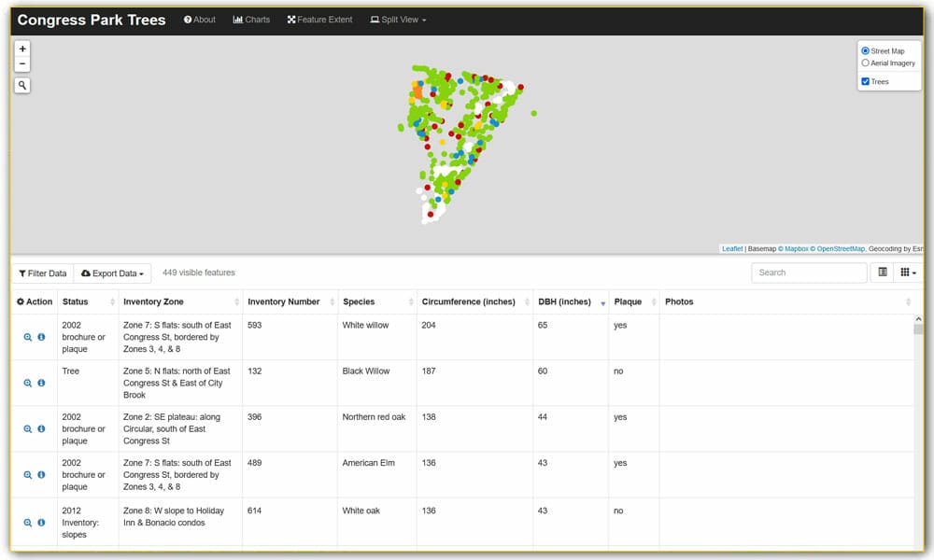
Task: Open the About menu item
Action: coord(199,19)
